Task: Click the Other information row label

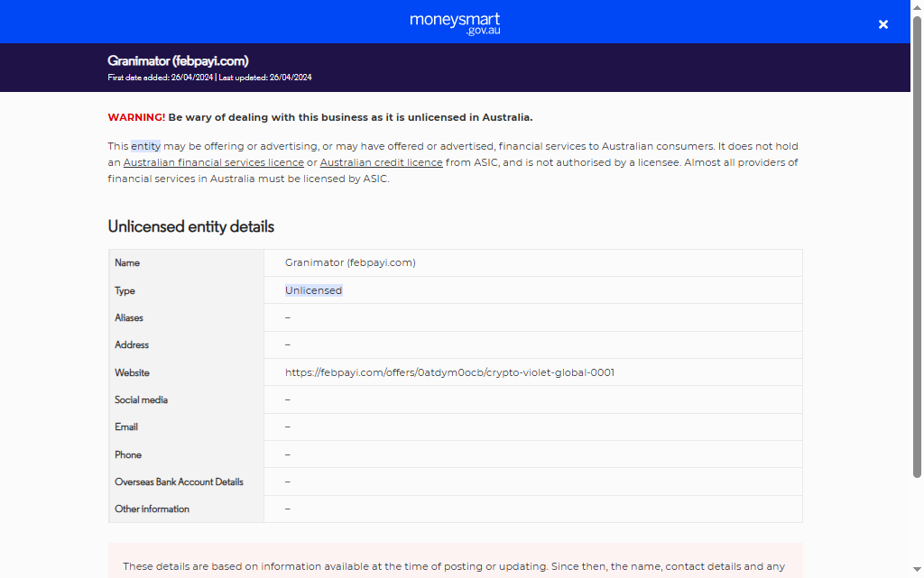Action: [152, 509]
